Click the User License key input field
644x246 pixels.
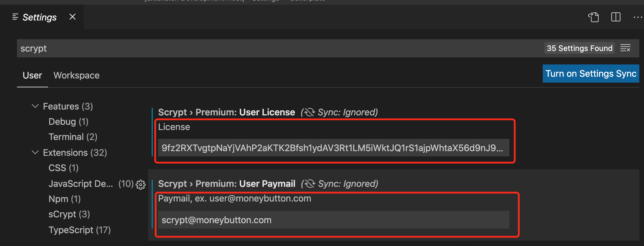coord(333,148)
